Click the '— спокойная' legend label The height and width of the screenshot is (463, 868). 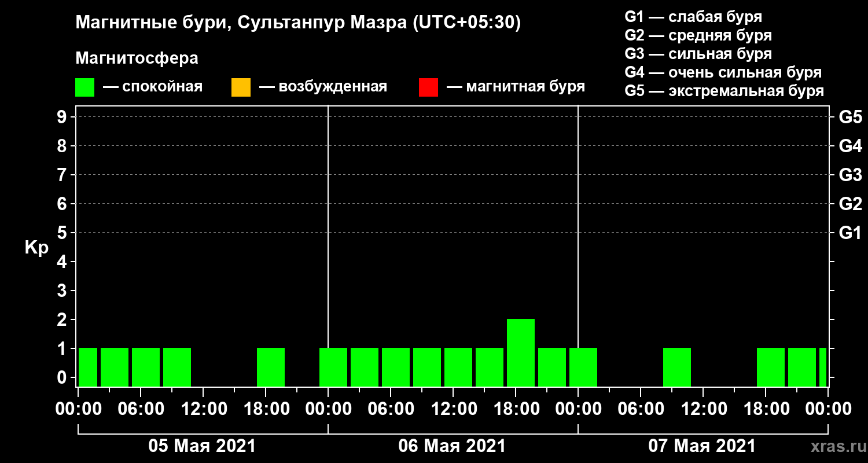click(x=153, y=87)
